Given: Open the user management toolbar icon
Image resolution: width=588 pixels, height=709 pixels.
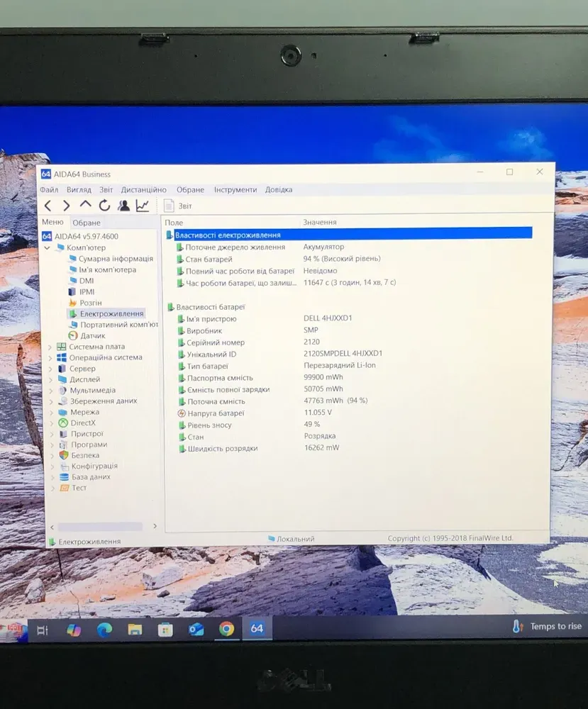Looking at the screenshot, I should 123,206.
